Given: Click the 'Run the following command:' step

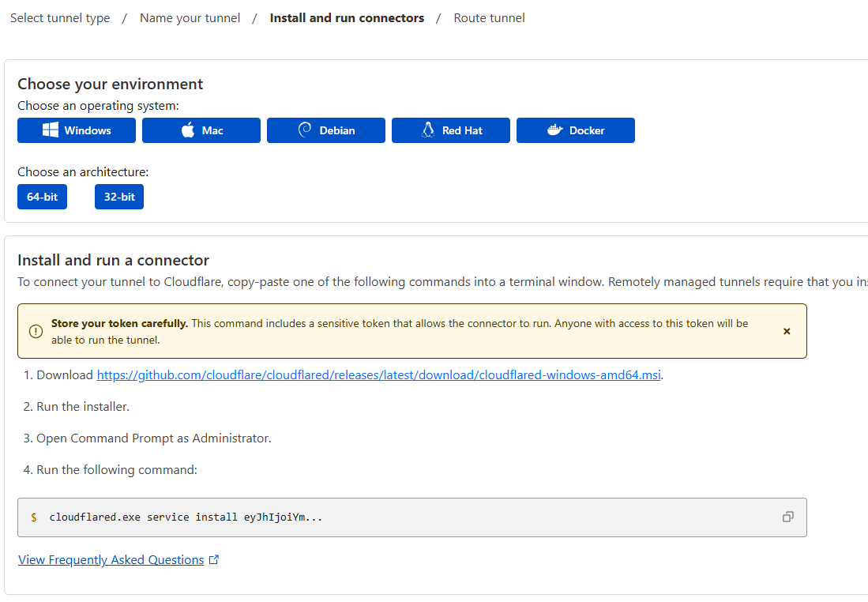Looking at the screenshot, I should [x=116, y=469].
